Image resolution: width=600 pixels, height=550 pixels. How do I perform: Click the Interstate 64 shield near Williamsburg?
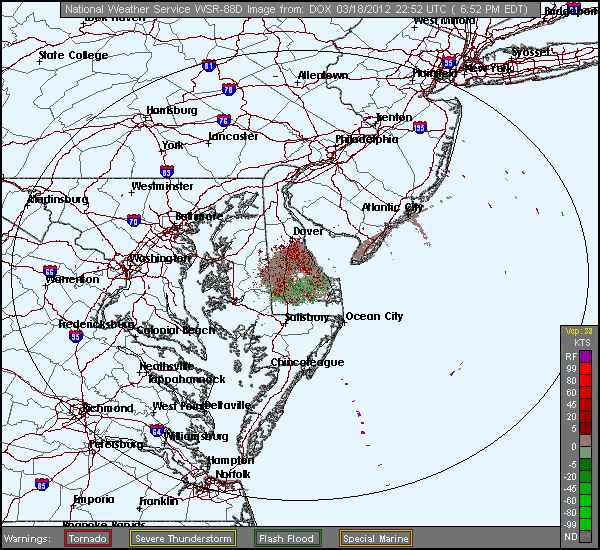[x=157, y=431]
